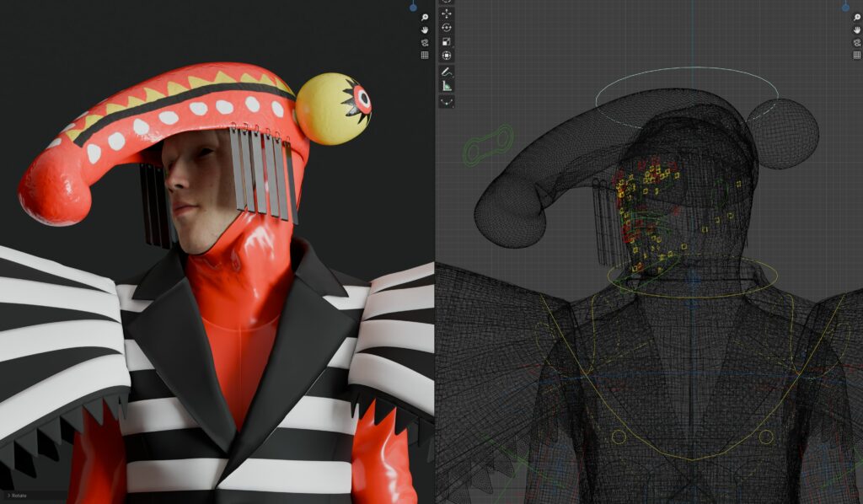This screenshot has width=863, height=504.
Task: Select the Breakdowner curve tool
Action: (x=446, y=100)
